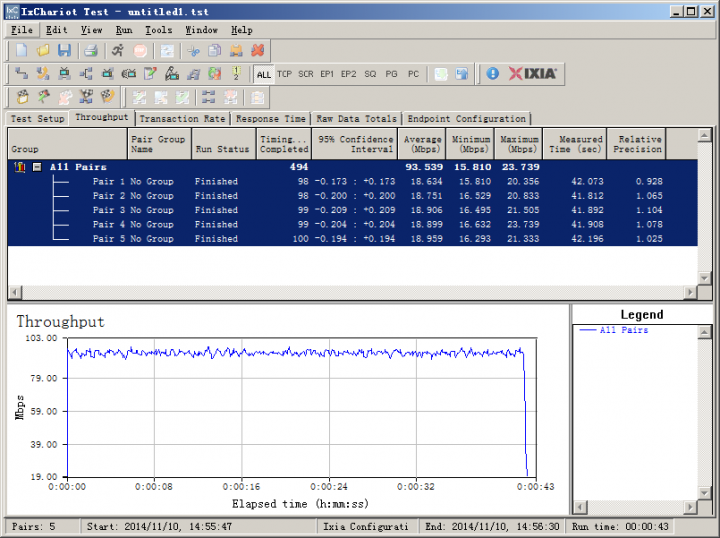
Task: Click the 1 over 2 renumber icon
Action: click(236, 73)
